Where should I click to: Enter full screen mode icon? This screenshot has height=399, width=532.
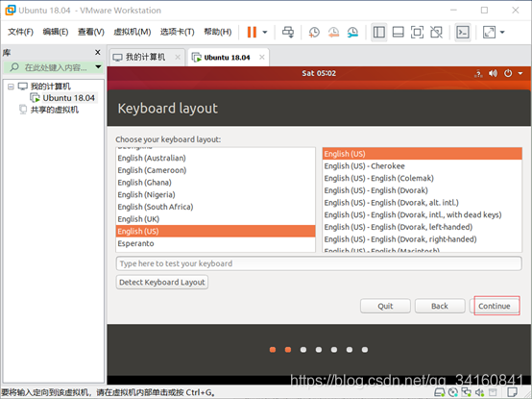(417, 33)
